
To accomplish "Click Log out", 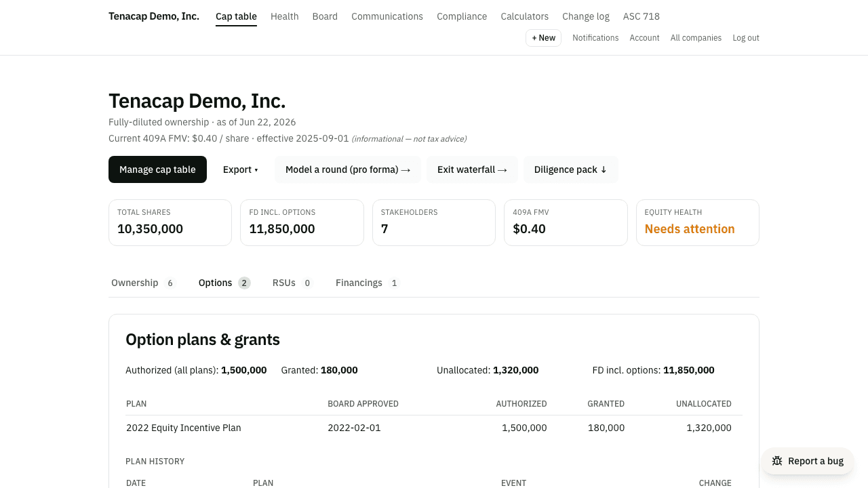I will pos(746,38).
